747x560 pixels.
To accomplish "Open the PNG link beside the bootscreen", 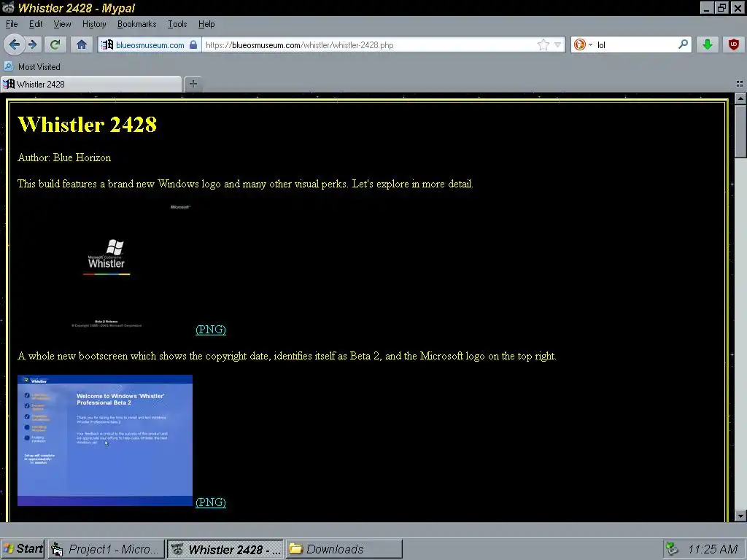I will [211, 330].
